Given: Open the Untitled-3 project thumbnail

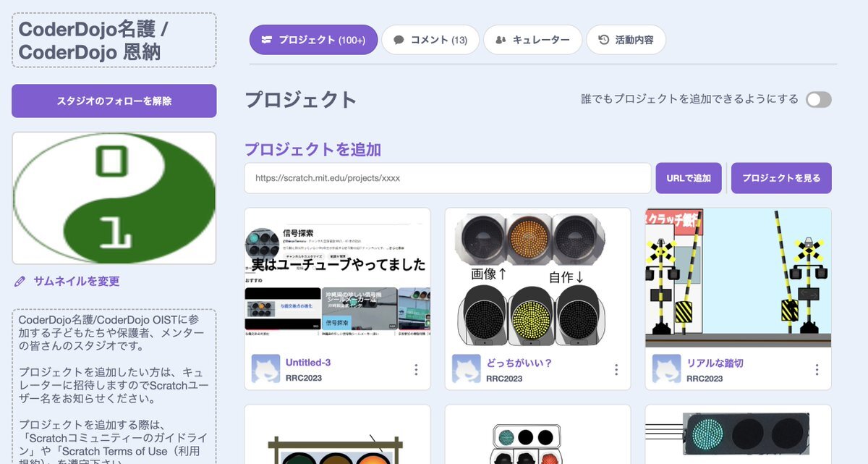Looking at the screenshot, I should [337, 278].
